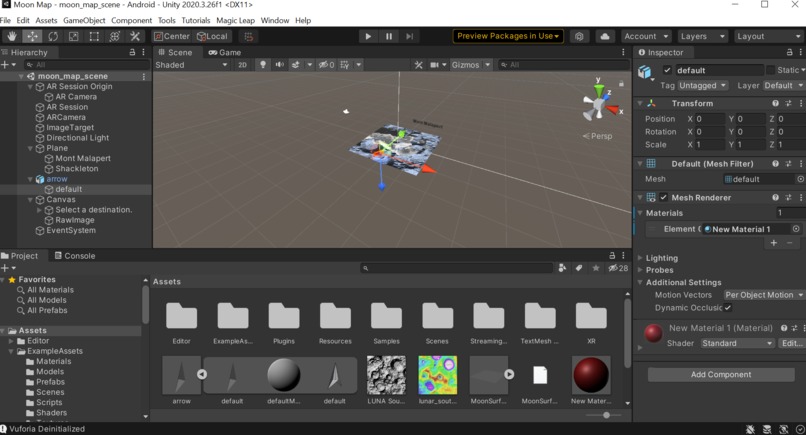Screen dimensions: 806x435
Task: Switch to the Console tab
Action: (75, 256)
